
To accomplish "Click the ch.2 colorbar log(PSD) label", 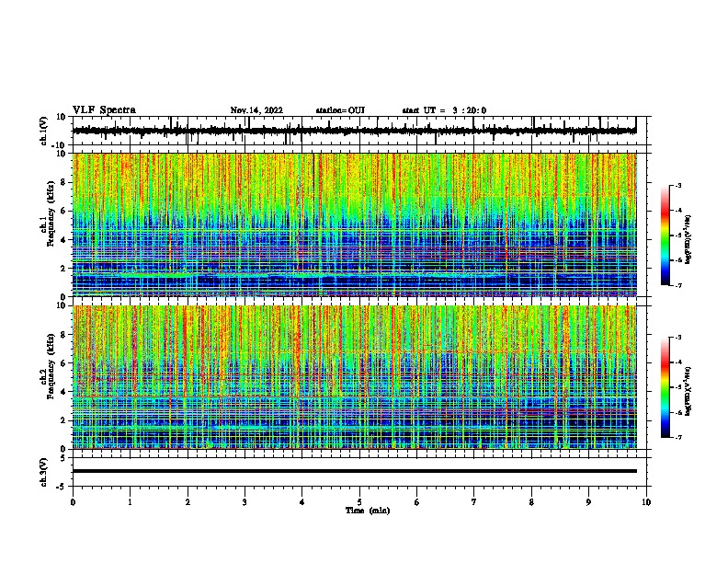I will (x=688, y=391).
